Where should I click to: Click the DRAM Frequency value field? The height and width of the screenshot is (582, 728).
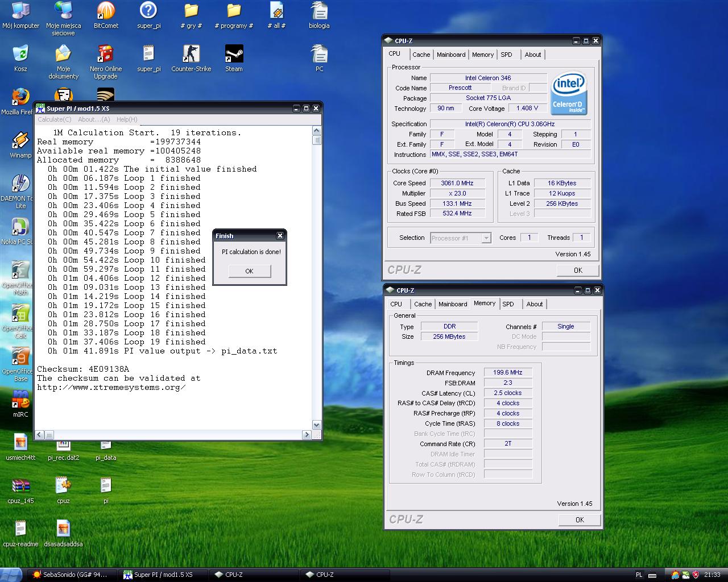pos(508,373)
